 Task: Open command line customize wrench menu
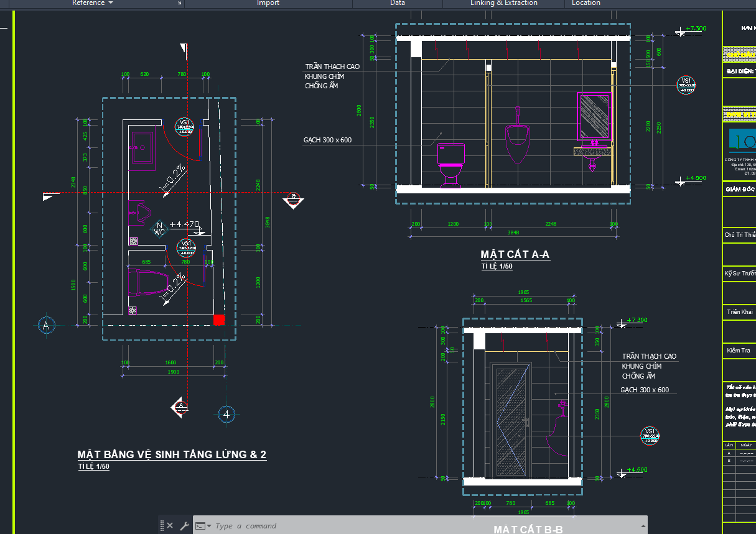tap(184, 525)
